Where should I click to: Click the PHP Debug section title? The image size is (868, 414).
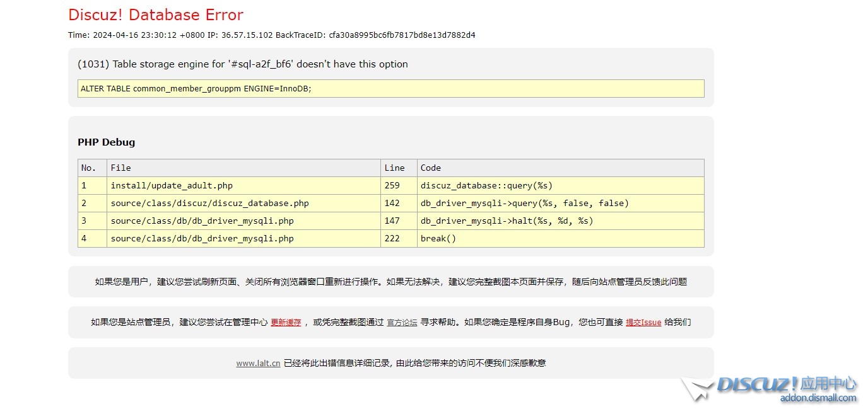pos(106,142)
